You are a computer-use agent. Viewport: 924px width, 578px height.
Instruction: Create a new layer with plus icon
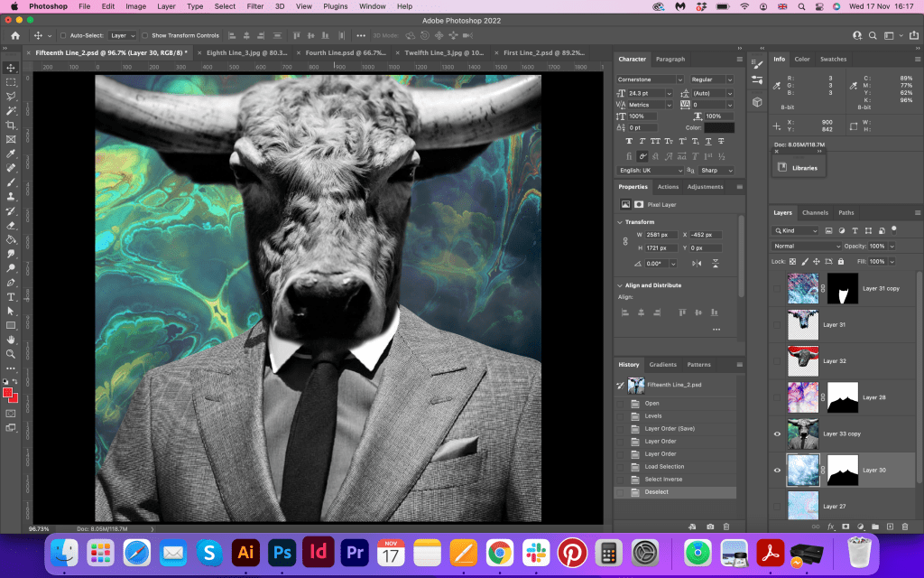click(890, 526)
